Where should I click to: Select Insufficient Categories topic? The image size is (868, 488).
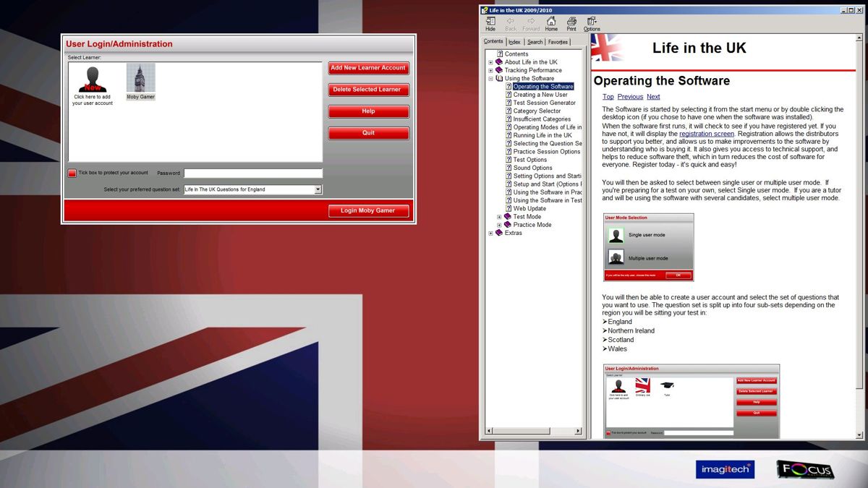point(542,119)
